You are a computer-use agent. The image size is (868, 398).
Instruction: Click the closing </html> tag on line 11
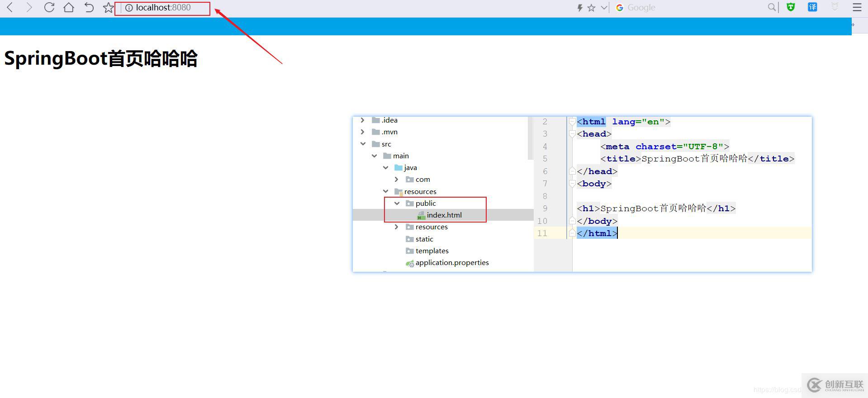pyautogui.click(x=597, y=233)
